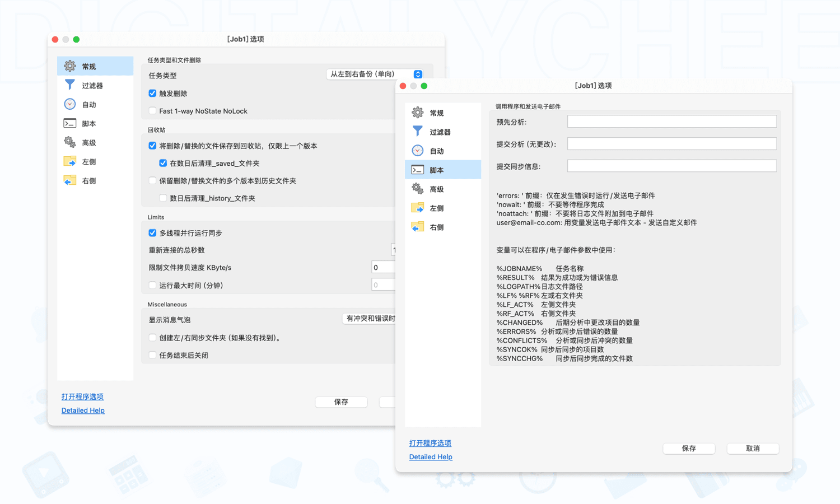840x504 pixels.
Task: Click the 右侧 folder icon in the front window
Action: tap(418, 227)
